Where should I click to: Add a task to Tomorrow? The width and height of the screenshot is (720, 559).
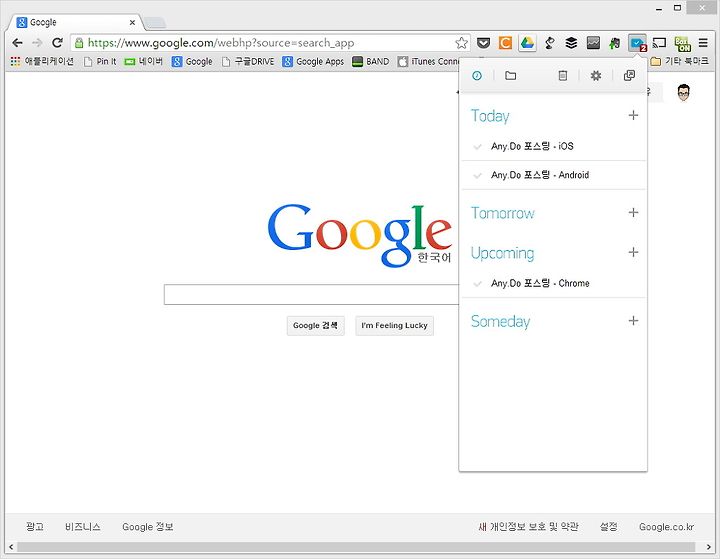tap(633, 212)
